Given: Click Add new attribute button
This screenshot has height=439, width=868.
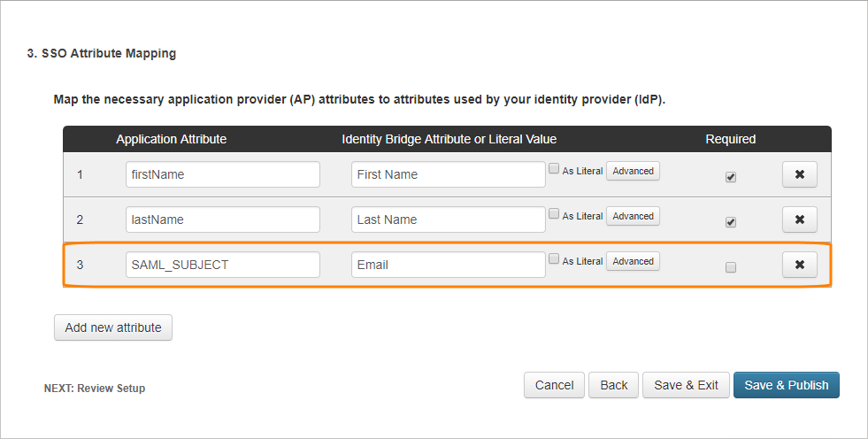Looking at the screenshot, I should (x=113, y=327).
